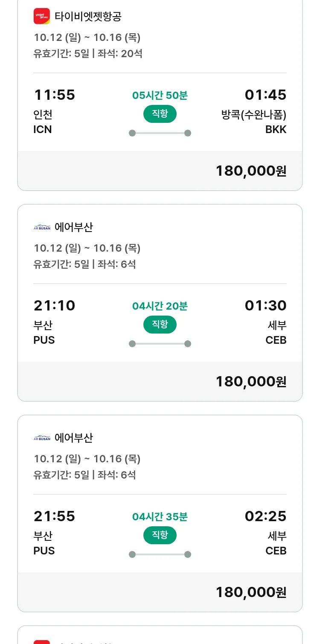Click the route line between ICN and BKK
Screen dimensions: 320x644
pyautogui.click(x=160, y=133)
